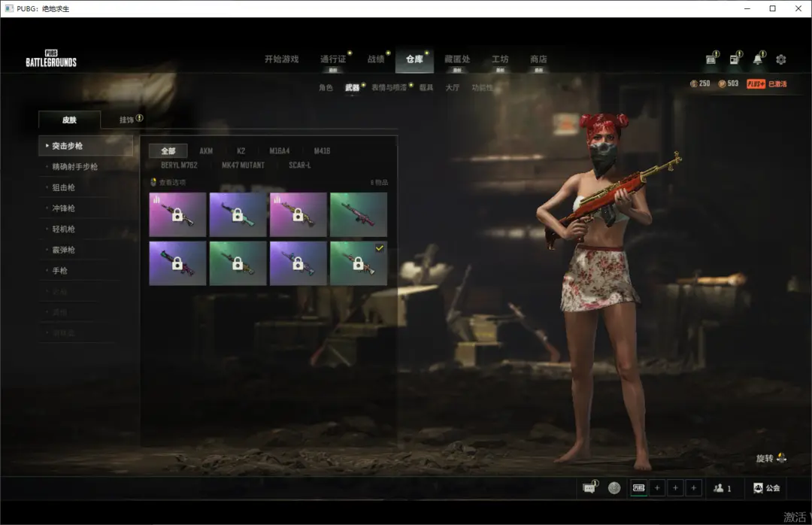Select the locked gold camo rifle skin on pink

[298, 214]
